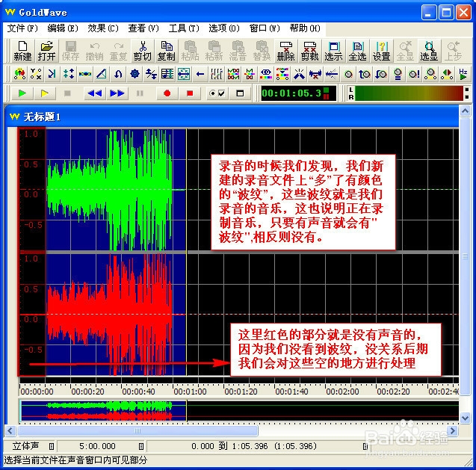
Task: Click the 选示 (View selection) toolbar button
Action: coord(333,51)
